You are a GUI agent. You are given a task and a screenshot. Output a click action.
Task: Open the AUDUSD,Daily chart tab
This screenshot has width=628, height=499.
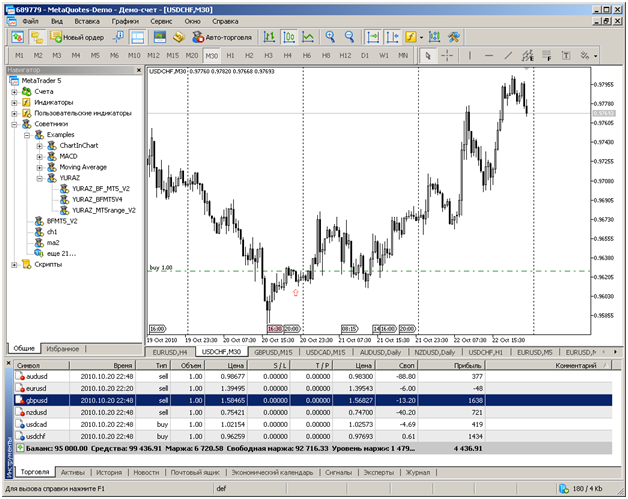pyautogui.click(x=380, y=352)
